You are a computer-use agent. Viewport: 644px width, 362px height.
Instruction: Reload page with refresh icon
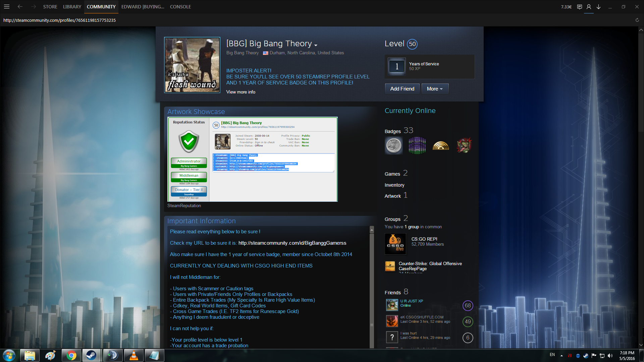pyautogui.click(x=637, y=20)
